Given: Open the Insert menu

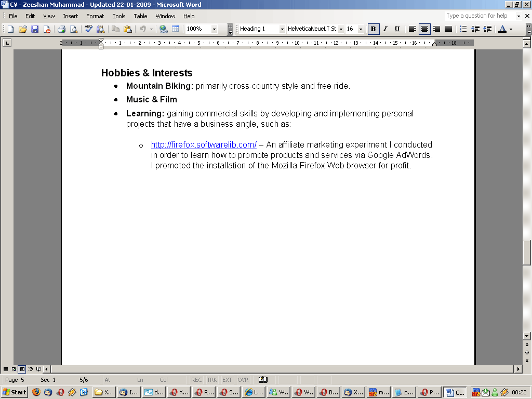Looking at the screenshot, I should (x=70, y=16).
